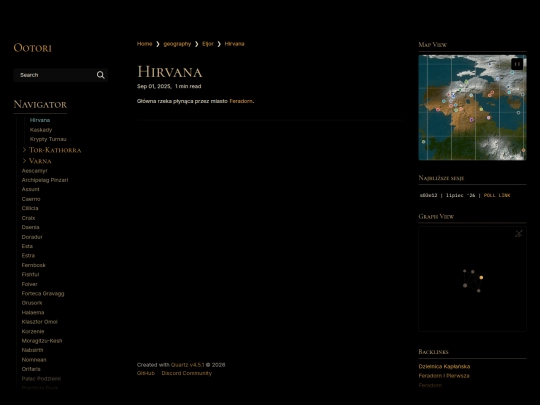Open Feradorn i Pierwsza backlink

pyautogui.click(x=444, y=376)
